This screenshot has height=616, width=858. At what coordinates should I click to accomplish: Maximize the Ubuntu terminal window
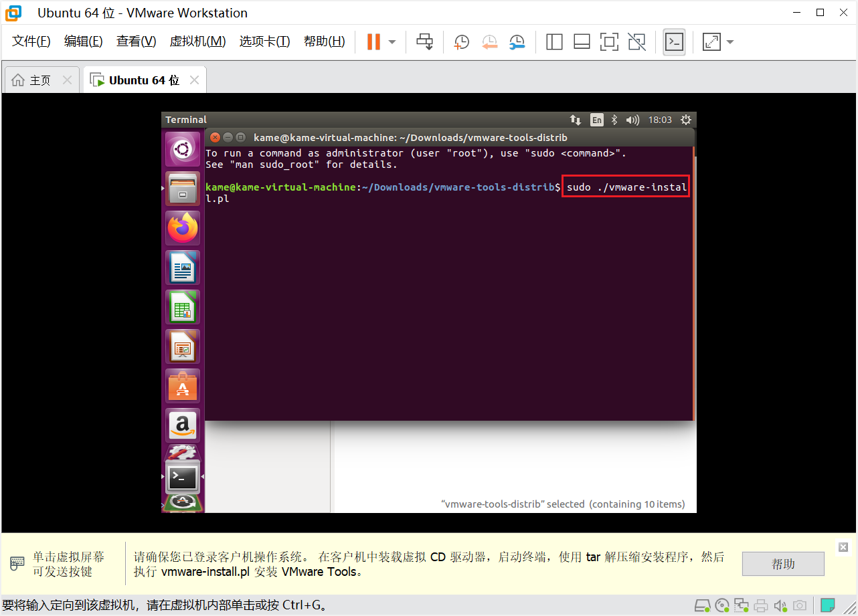click(240, 137)
